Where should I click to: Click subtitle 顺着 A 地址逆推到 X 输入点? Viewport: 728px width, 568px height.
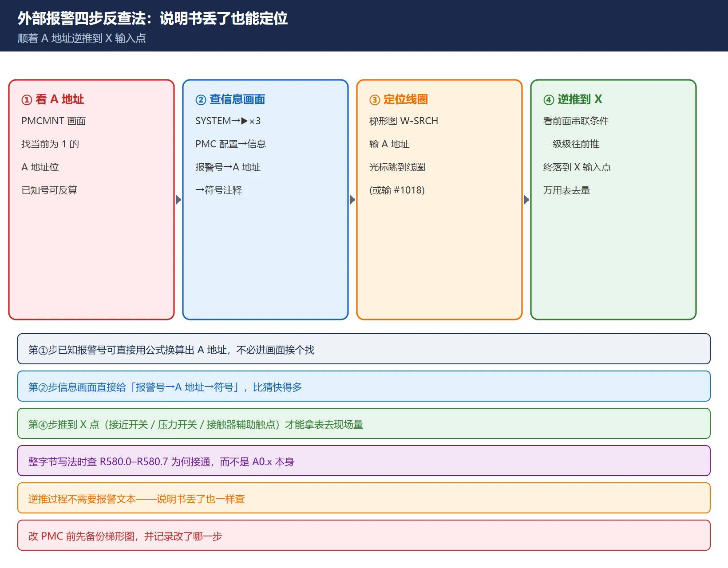(x=82, y=38)
